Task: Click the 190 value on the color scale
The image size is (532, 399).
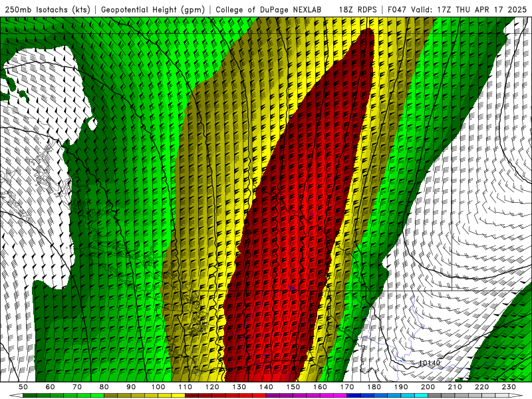Action: pyautogui.click(x=401, y=387)
